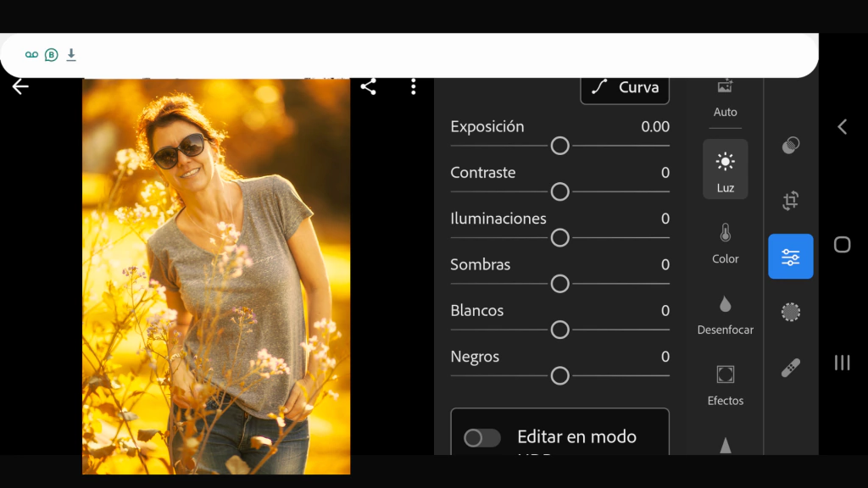Click the Sombras slider handle
Viewport: 868px width, 488px height.
(x=559, y=284)
